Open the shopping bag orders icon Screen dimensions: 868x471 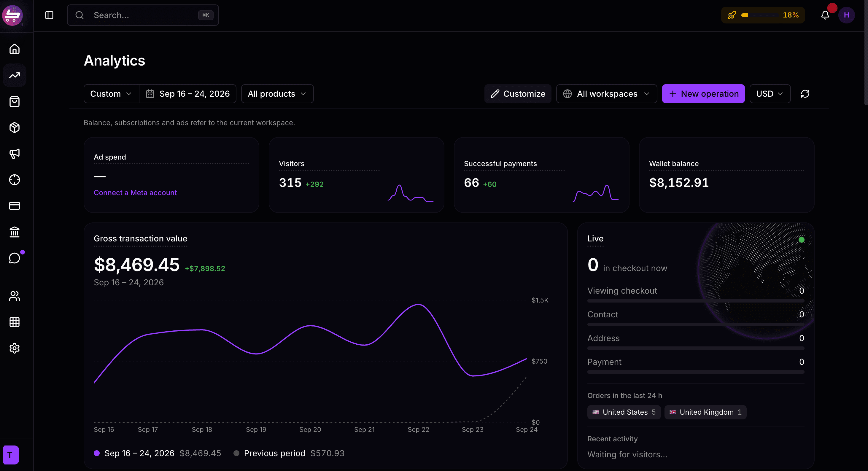click(15, 101)
